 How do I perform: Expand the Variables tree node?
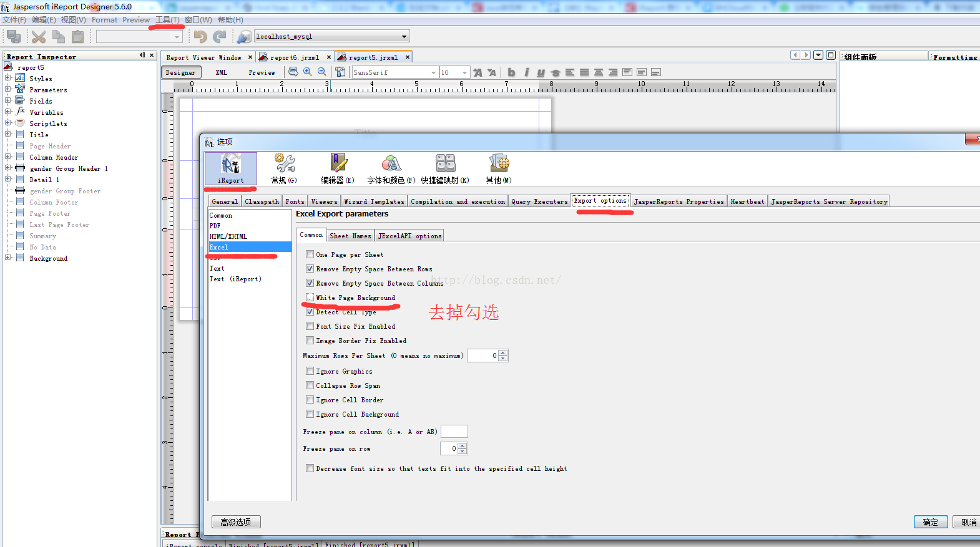coord(7,112)
